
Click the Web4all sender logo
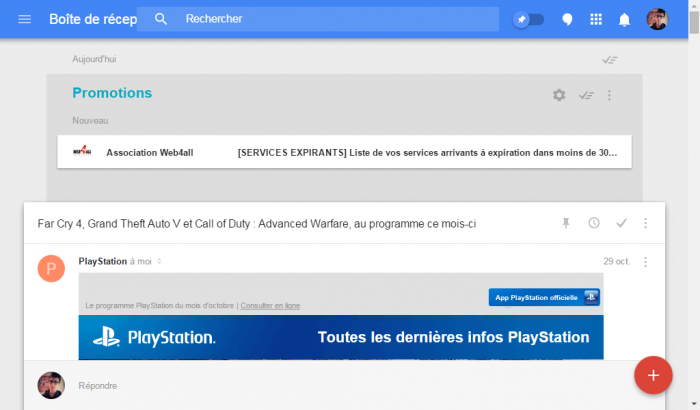pos(82,151)
